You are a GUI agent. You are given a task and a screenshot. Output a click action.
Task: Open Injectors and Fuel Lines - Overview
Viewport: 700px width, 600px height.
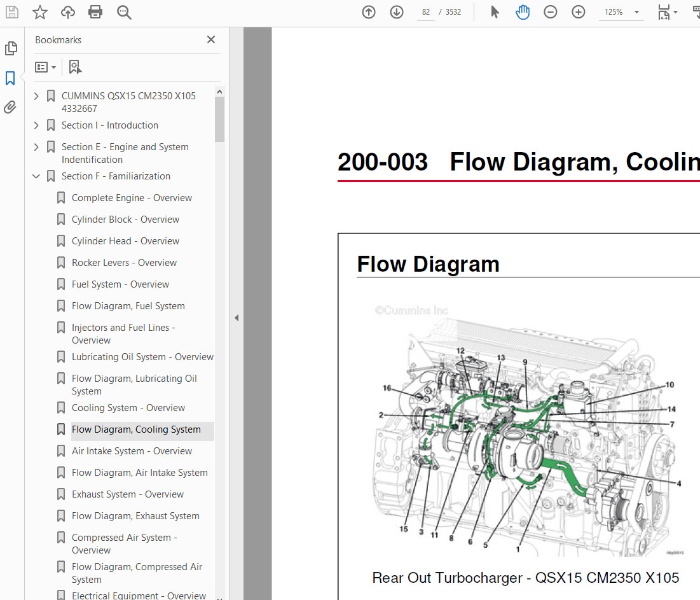[123, 334]
